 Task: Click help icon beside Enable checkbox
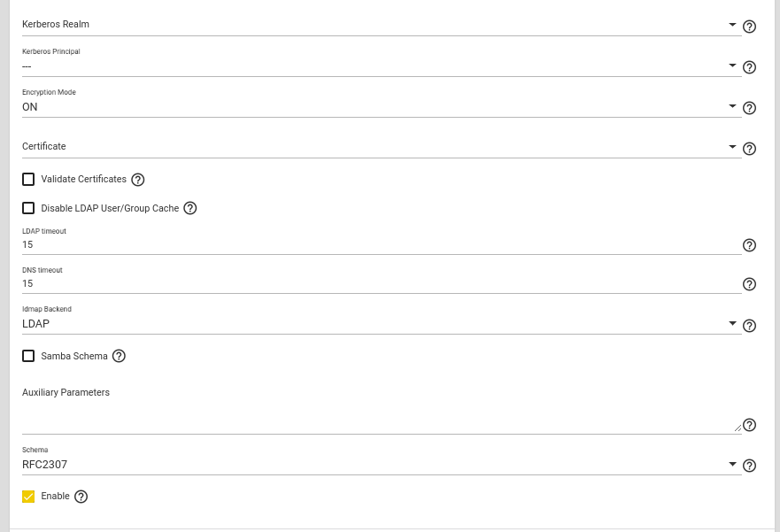tap(81, 497)
